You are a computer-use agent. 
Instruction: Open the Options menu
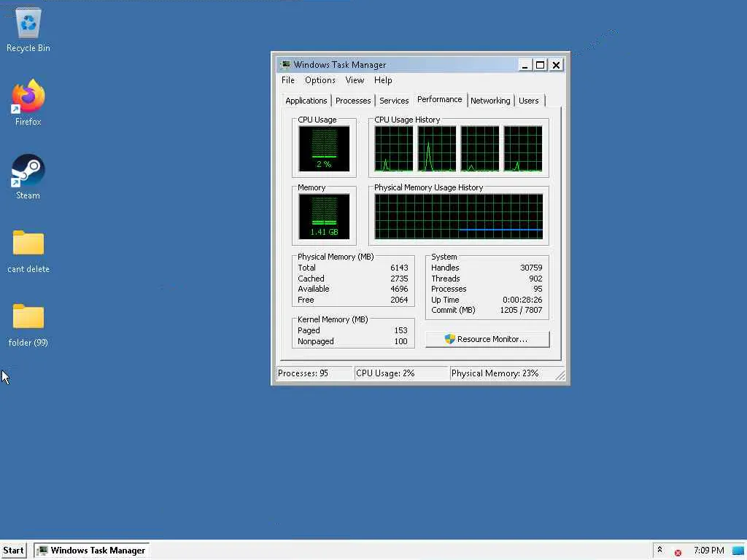(x=320, y=80)
